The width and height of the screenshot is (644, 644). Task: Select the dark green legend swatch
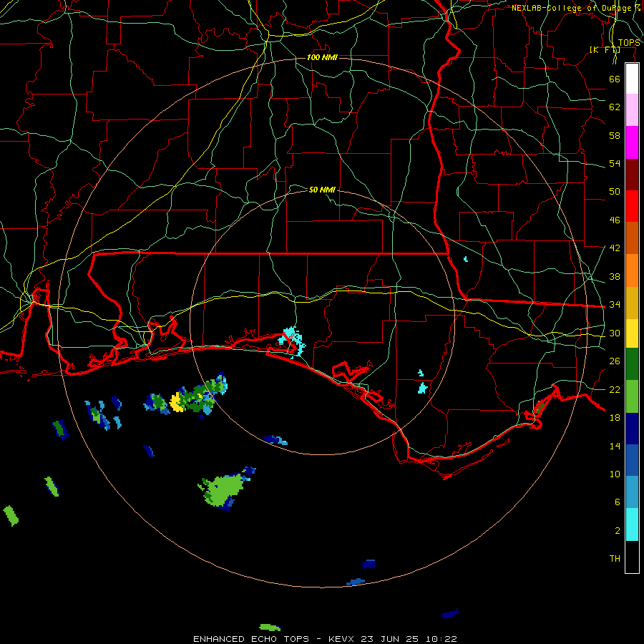pos(632,364)
